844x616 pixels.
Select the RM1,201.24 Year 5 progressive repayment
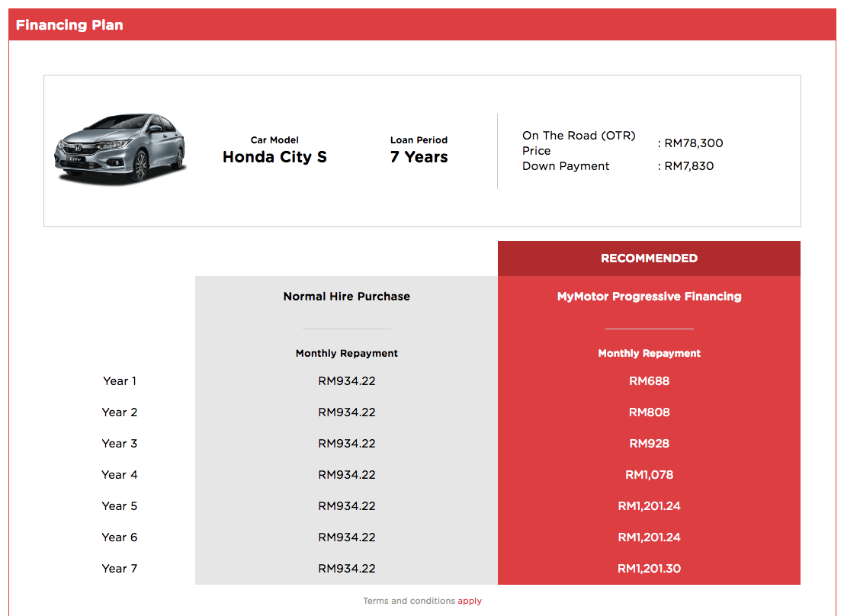[649, 506]
